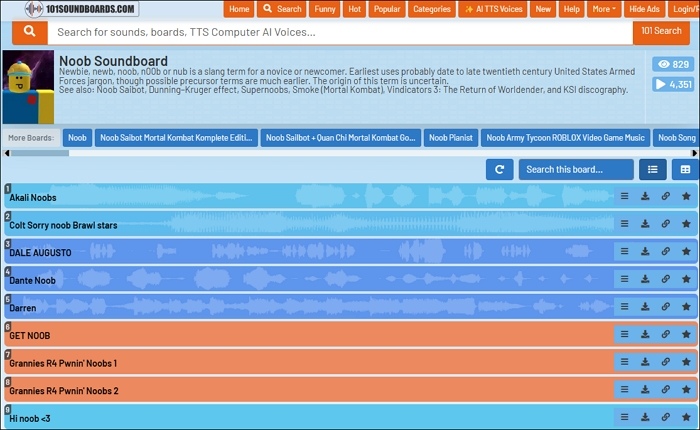Click the 101soundboards.com logo
Image resolution: width=700 pixels, height=430 pixels.
pos(81,9)
